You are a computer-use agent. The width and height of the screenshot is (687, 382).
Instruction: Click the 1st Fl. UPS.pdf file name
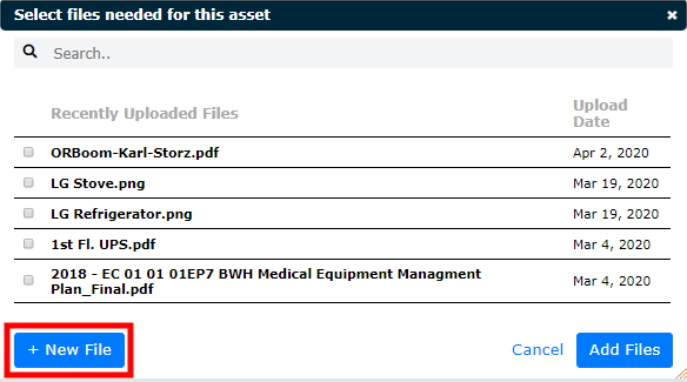[x=103, y=244]
